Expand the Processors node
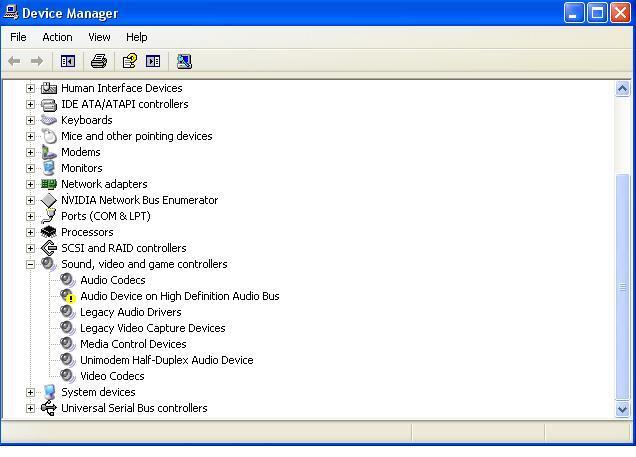 (30, 232)
